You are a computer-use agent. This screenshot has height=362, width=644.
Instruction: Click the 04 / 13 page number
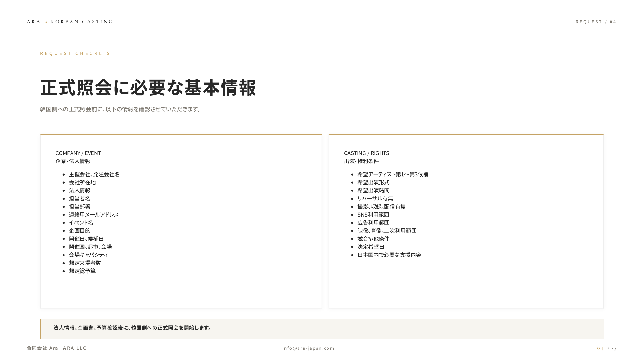pos(606,348)
